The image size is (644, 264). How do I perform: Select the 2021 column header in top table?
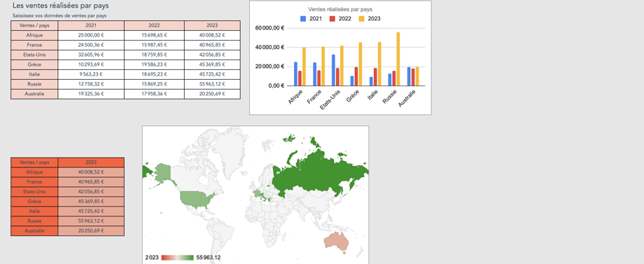click(91, 25)
